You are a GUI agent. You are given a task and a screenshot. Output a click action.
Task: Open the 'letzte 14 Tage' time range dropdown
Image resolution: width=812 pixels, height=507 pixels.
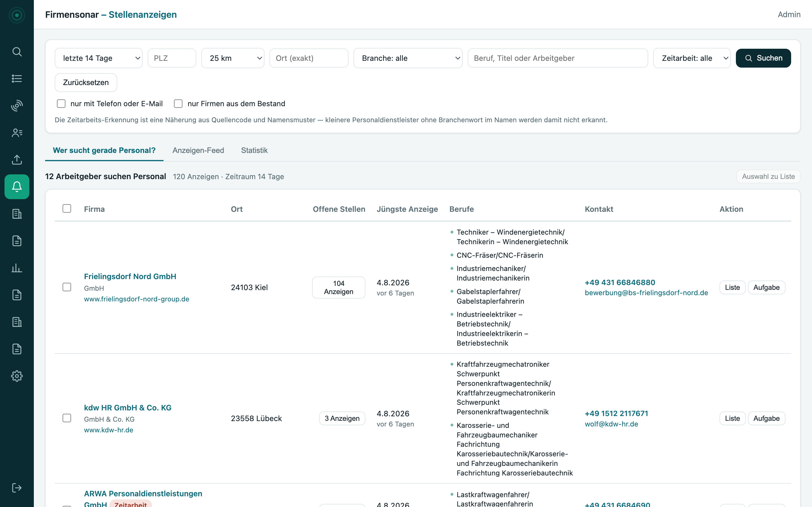point(99,58)
